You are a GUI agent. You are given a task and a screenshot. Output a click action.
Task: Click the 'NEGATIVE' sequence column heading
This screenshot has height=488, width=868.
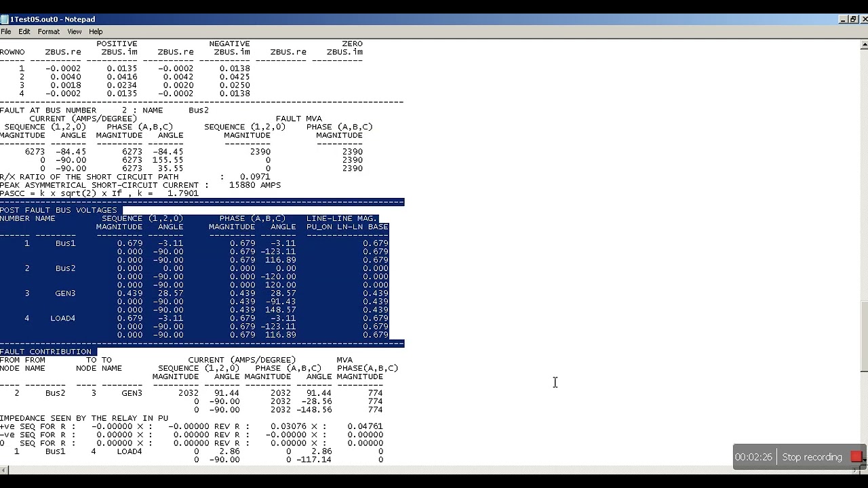(229, 43)
